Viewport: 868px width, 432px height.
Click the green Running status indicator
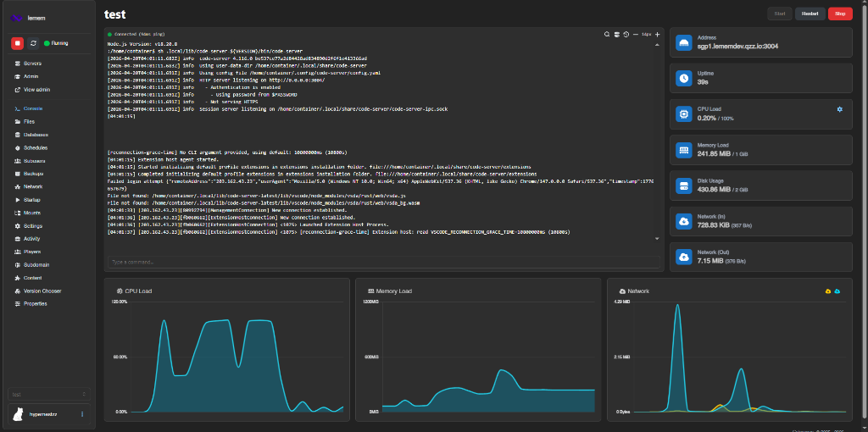tap(56, 43)
